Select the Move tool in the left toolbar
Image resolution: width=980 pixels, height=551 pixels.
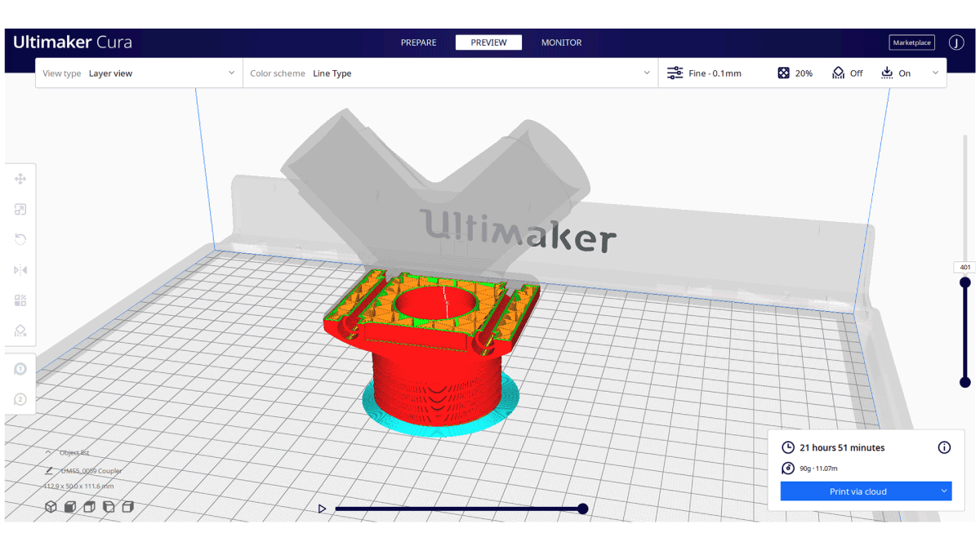point(20,179)
